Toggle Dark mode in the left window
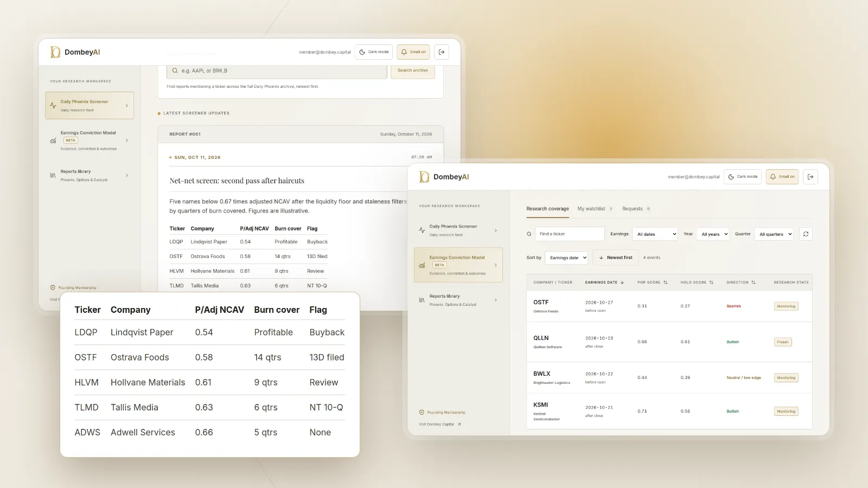Screen dimensions: 868x488 coord(374,52)
